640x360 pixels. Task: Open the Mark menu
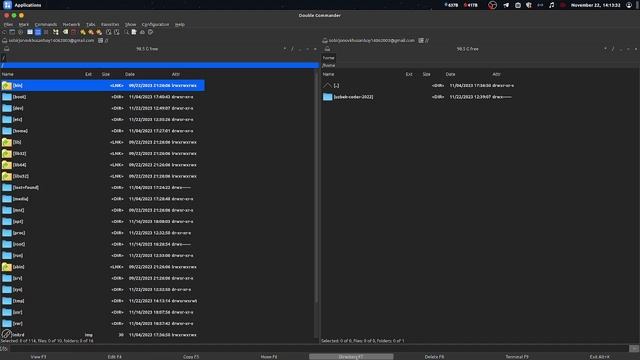point(24,24)
